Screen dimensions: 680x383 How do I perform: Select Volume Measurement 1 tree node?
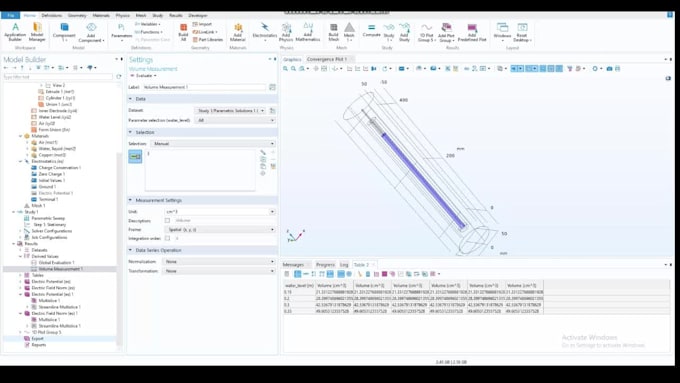(61, 269)
